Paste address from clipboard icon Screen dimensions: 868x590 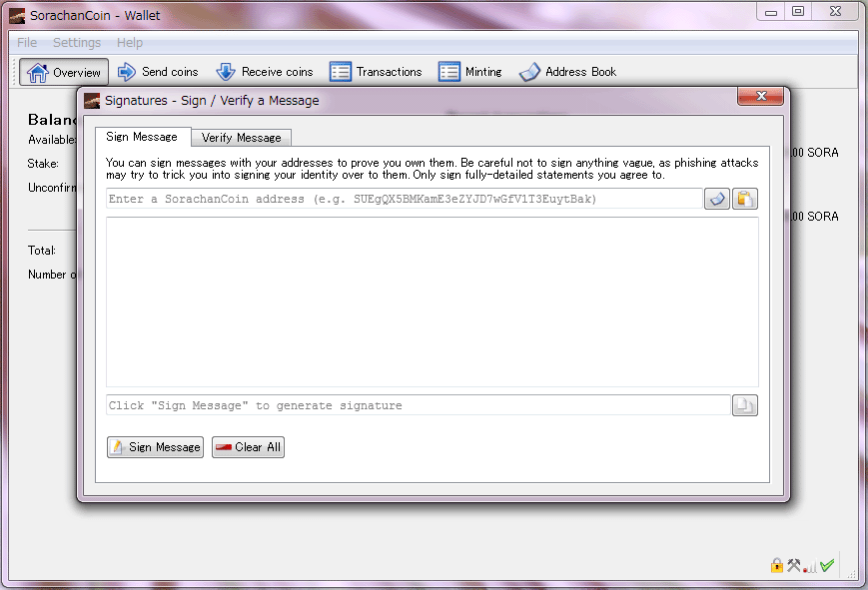pyautogui.click(x=744, y=199)
